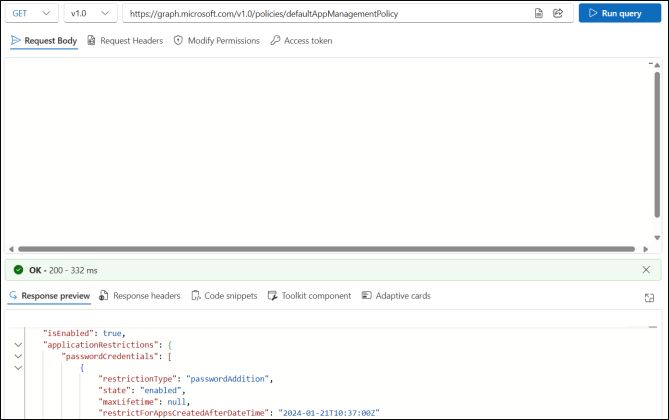Switch to Response preview tab
669x420 pixels.
tap(49, 296)
